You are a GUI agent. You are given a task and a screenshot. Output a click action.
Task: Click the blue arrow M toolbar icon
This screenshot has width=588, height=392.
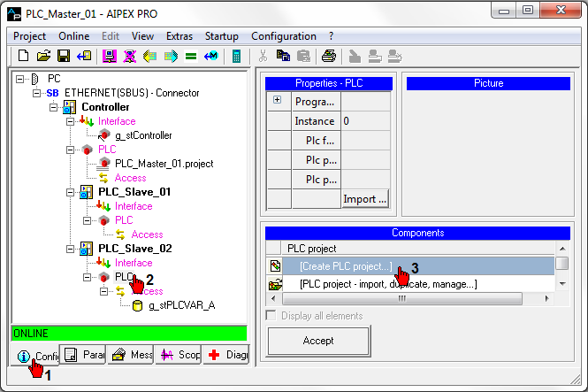[210, 57]
